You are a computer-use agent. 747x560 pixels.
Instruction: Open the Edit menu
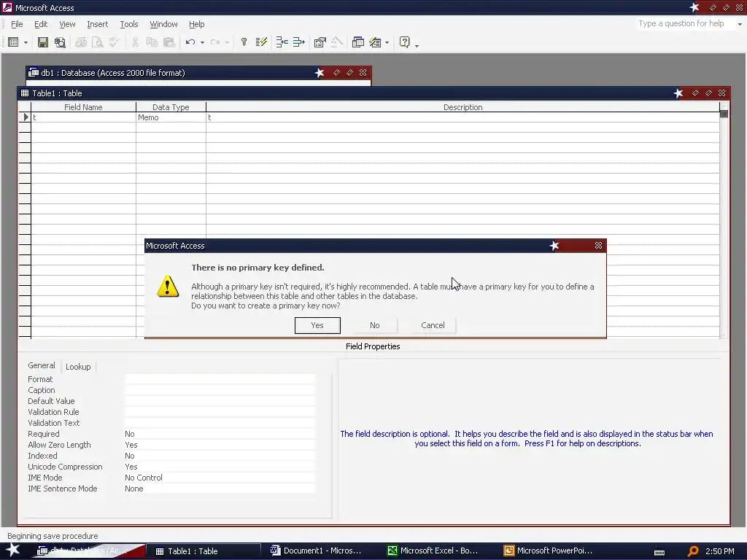41,24
